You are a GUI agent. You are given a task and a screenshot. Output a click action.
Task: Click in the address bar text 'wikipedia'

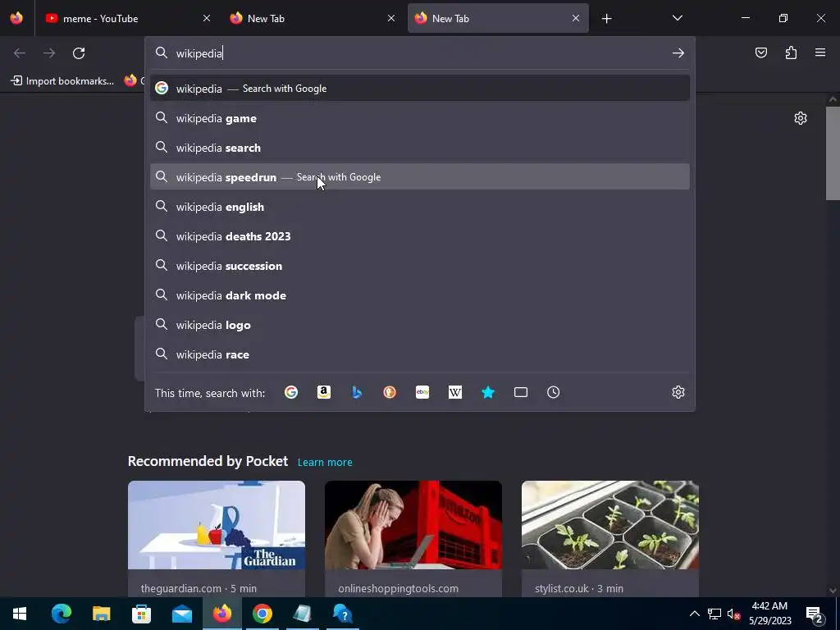199,53
